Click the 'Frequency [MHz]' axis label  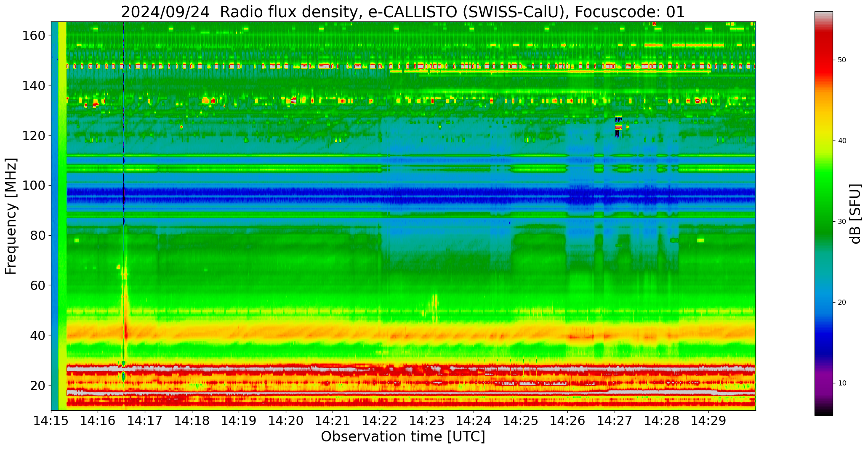(11, 216)
